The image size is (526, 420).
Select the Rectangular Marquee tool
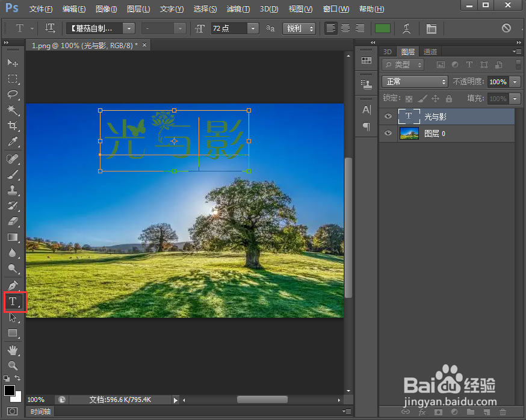(x=13, y=78)
